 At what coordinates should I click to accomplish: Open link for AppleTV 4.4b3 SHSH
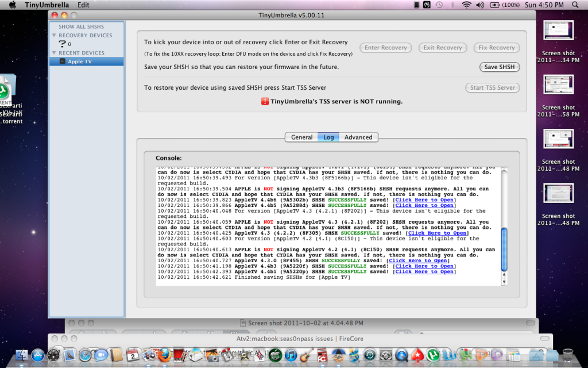pos(424,266)
